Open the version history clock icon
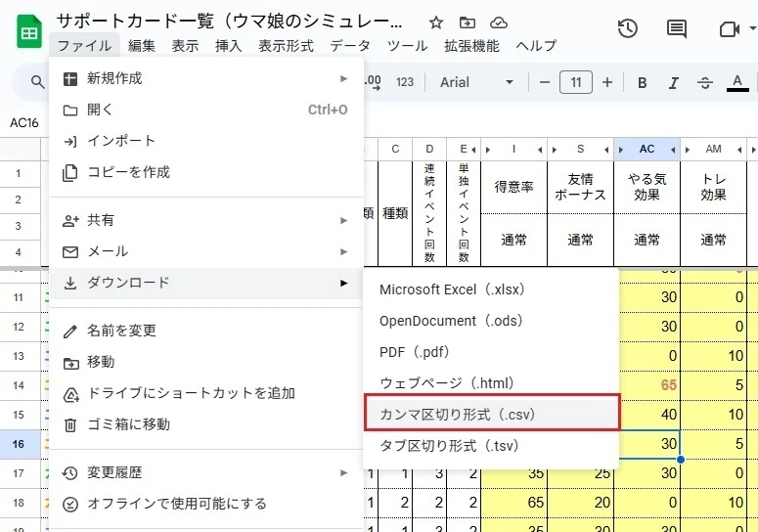The height and width of the screenshot is (532, 758). [x=628, y=28]
